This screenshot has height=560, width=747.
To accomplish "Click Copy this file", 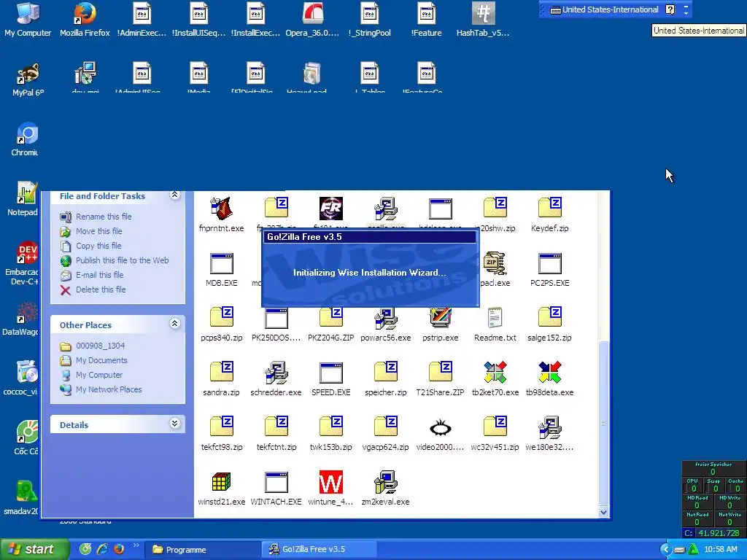I will click(98, 246).
